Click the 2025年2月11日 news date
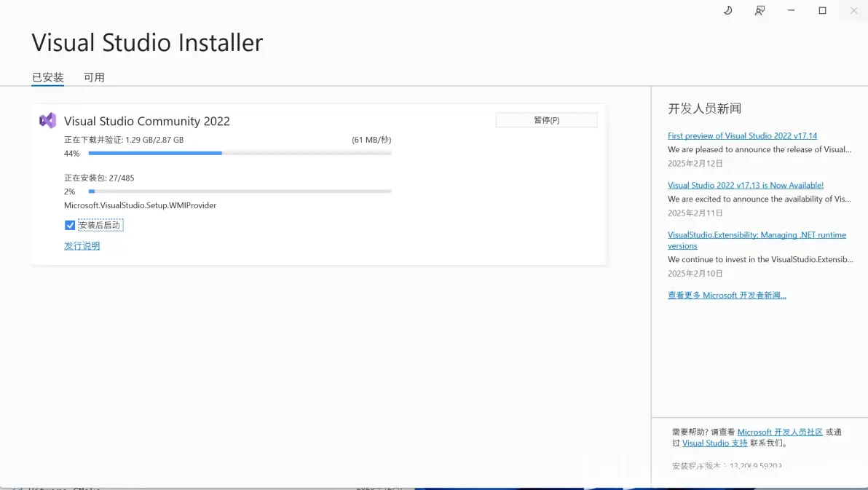This screenshot has height=490, width=868. (x=695, y=213)
